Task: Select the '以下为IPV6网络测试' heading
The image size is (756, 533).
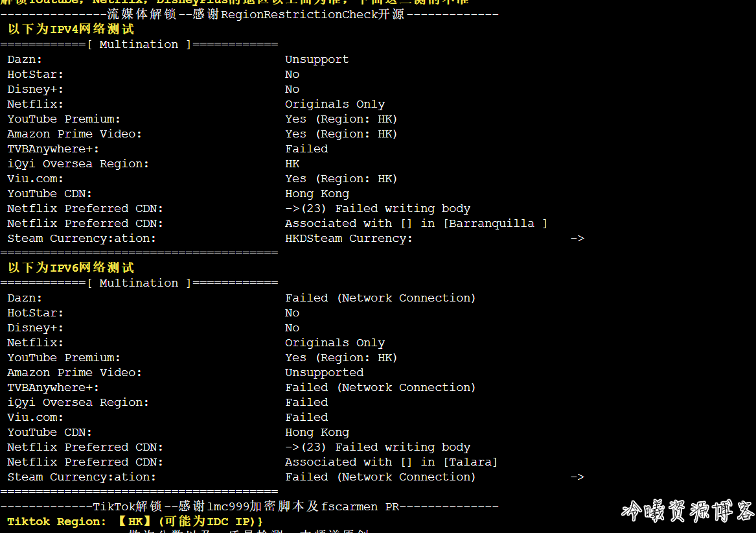Action: [71, 267]
